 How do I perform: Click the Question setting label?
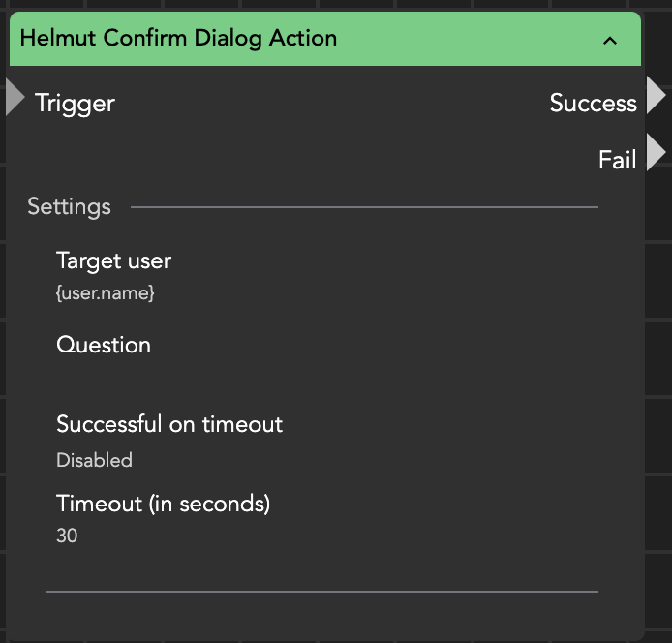104,345
